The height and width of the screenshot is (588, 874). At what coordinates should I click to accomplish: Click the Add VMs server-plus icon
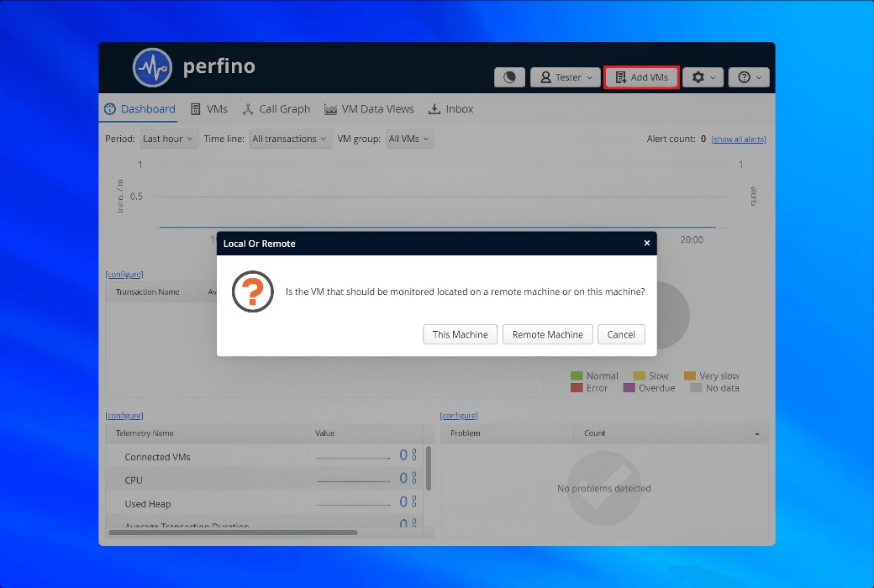[620, 77]
